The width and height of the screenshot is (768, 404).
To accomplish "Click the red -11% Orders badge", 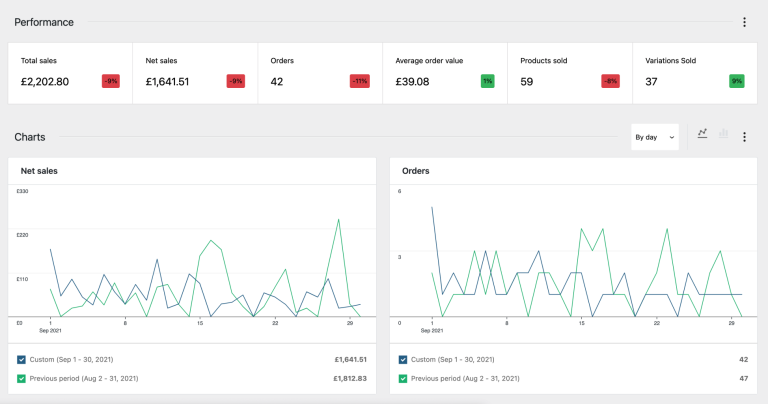I will (x=359, y=81).
